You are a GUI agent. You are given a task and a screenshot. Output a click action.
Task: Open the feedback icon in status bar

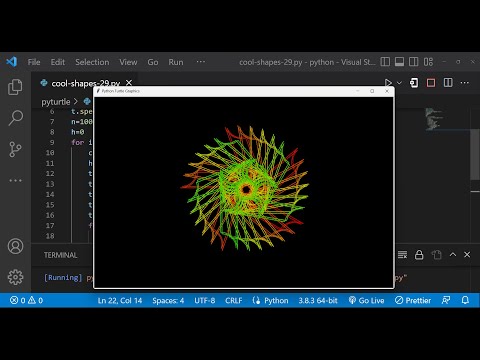click(446, 300)
